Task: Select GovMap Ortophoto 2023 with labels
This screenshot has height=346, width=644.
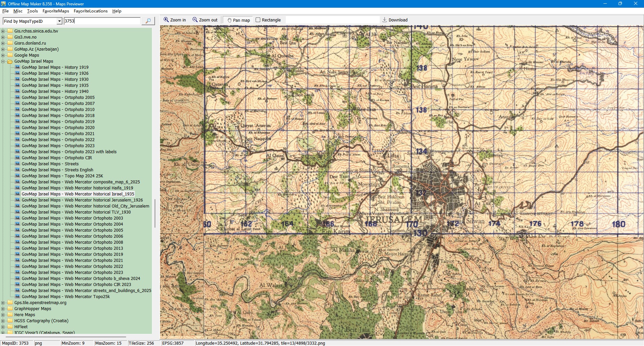Action: coord(69,152)
